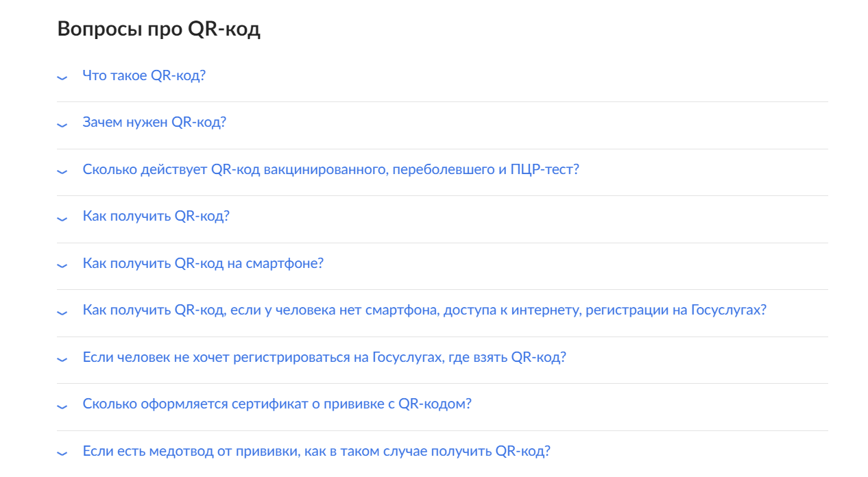Expand chevron next to 'Как получить QR-код?'
The width and height of the screenshot is (868, 477).
click(x=62, y=219)
